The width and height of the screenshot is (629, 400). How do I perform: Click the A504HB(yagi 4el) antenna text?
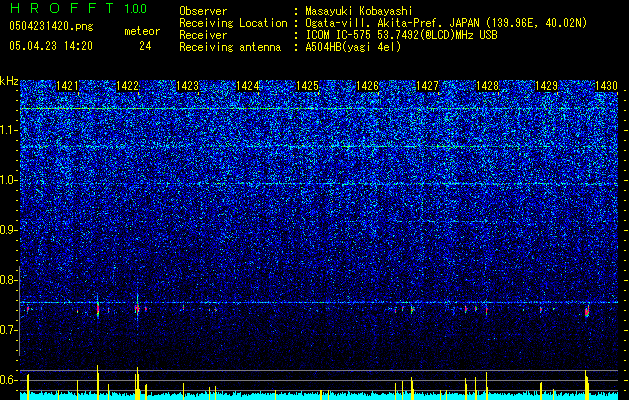[x=353, y=47]
